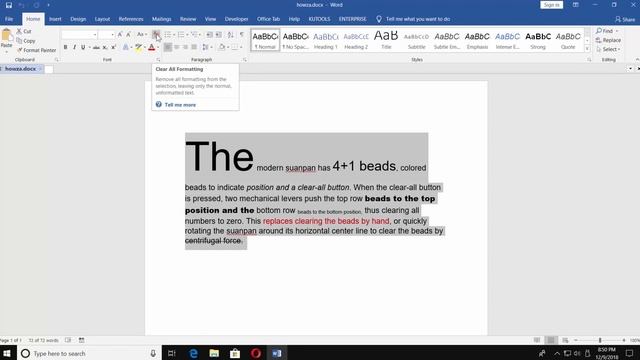Click the Numbering list icon
Viewport: 640px width, 360px height.
181,35
